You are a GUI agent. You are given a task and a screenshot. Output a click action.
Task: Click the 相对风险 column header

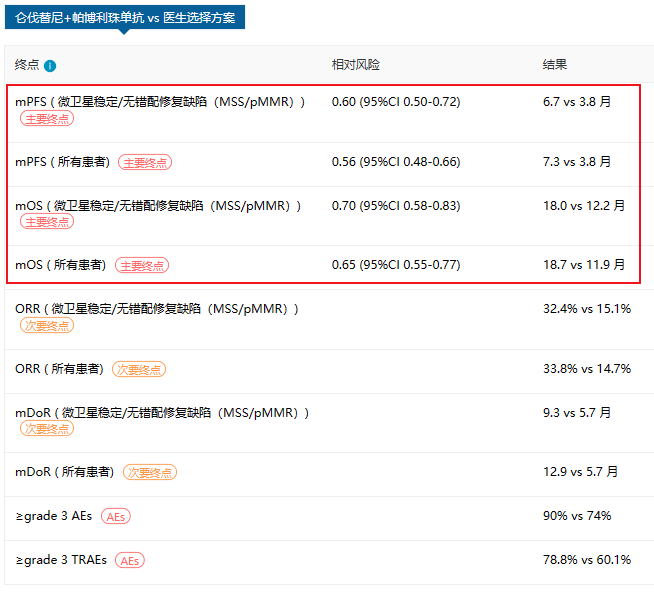[355, 65]
